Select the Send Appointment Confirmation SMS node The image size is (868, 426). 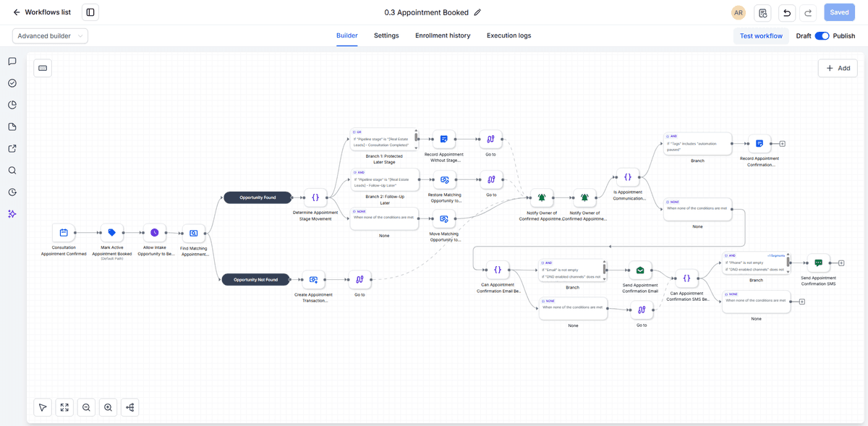click(x=818, y=263)
